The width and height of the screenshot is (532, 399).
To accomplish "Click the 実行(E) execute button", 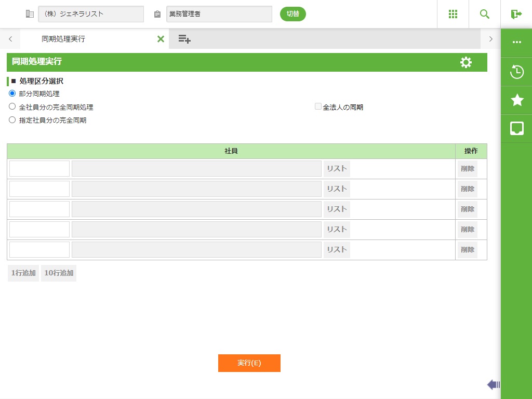I will tap(249, 363).
